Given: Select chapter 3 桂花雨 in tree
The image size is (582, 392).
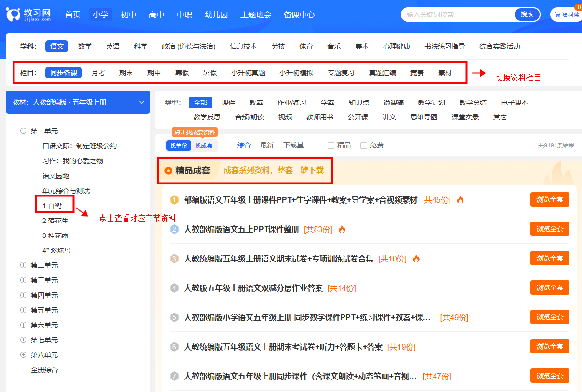Looking at the screenshot, I should pos(55,235).
